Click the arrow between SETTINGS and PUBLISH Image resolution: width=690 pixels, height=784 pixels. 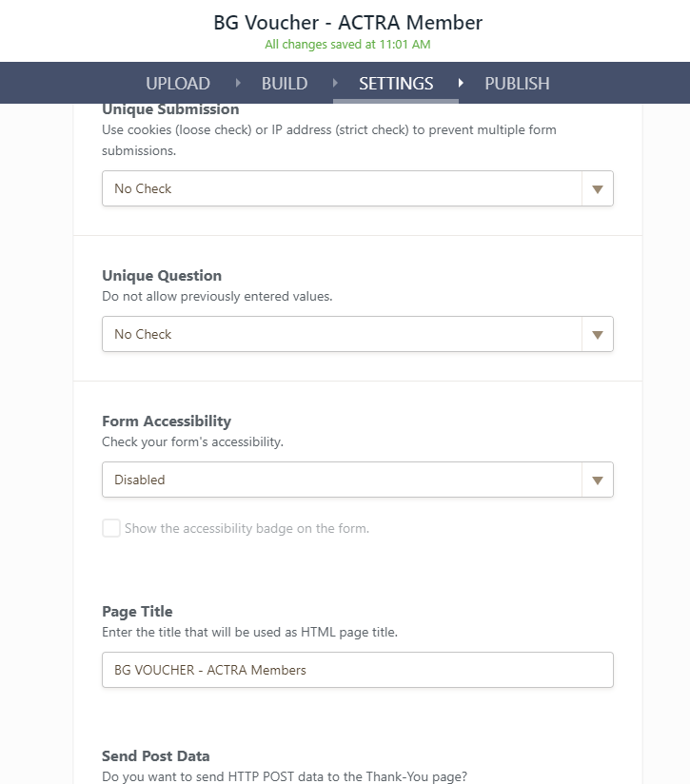click(x=462, y=84)
